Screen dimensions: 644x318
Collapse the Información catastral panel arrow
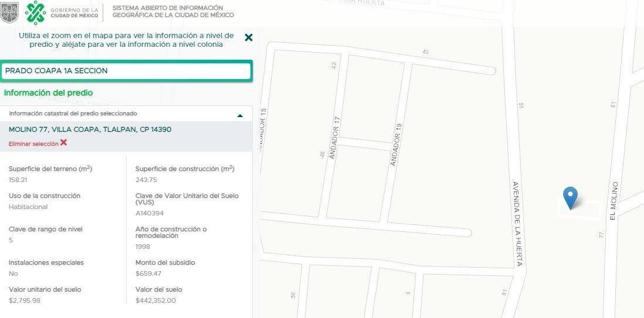point(240,116)
